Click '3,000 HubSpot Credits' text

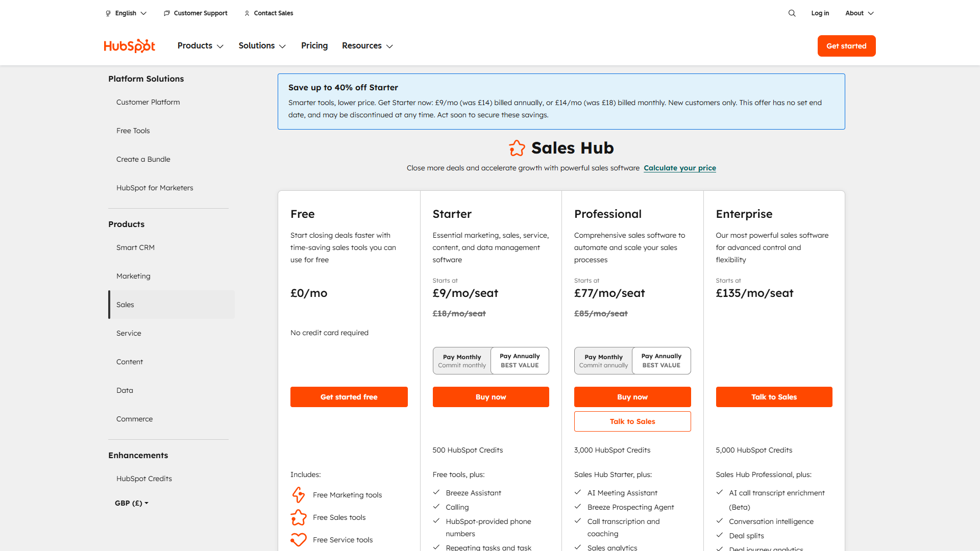612,450
